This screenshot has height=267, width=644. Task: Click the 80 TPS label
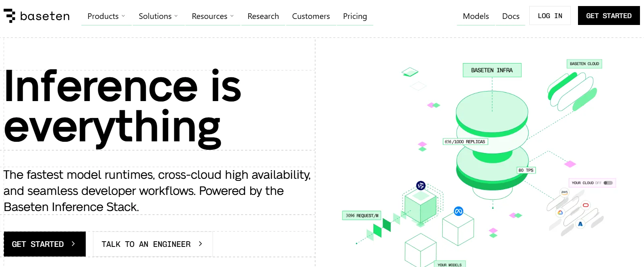pyautogui.click(x=526, y=170)
